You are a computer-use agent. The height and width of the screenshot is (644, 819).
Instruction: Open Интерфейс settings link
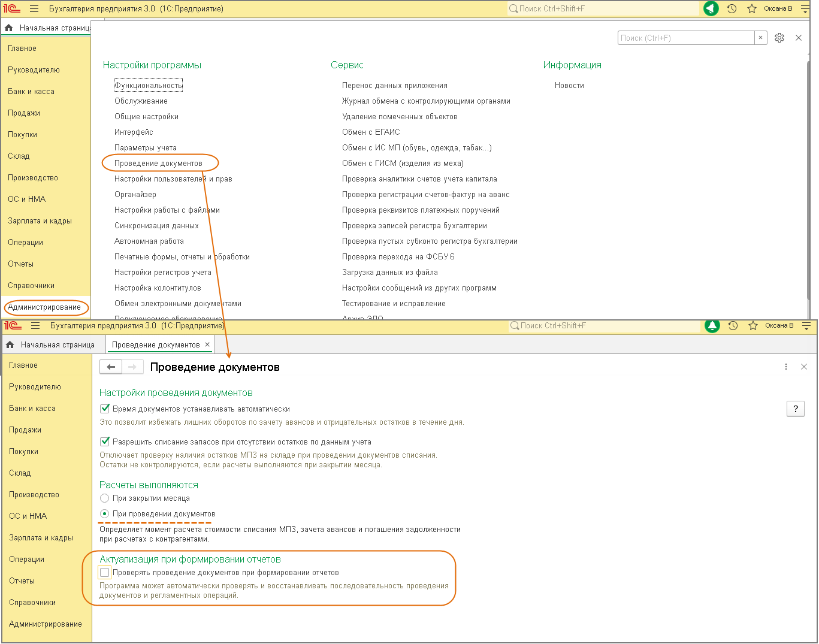pyautogui.click(x=134, y=132)
